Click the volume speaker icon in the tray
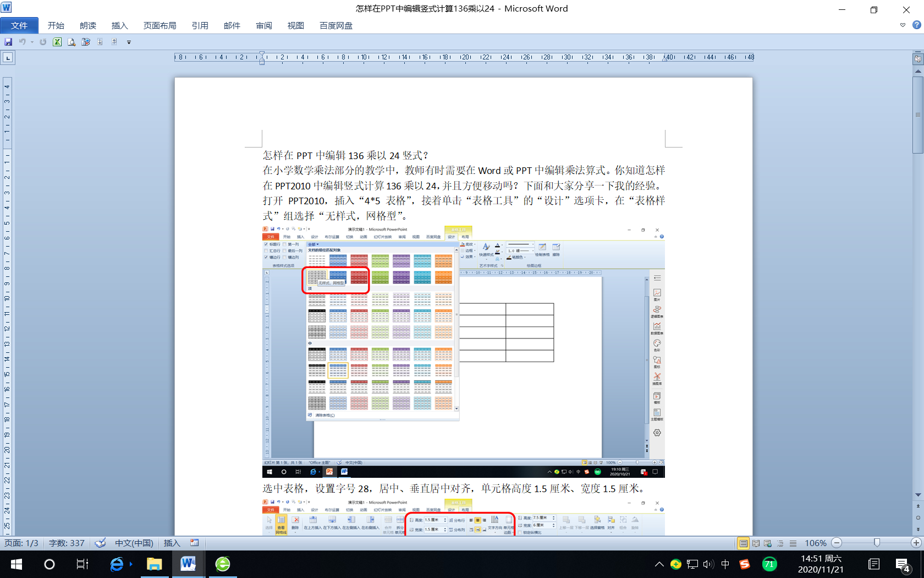The height and width of the screenshot is (578, 924). (708, 564)
